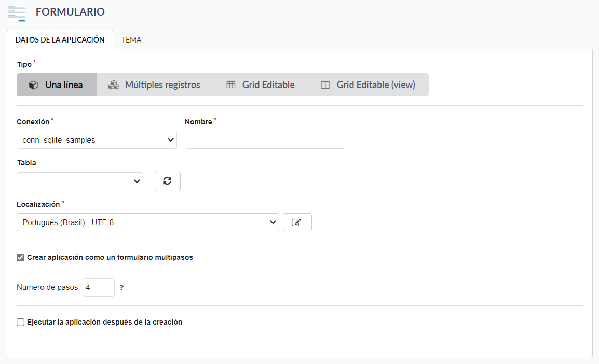Open the Conexión dropdown
599x364 pixels.
(x=97, y=140)
